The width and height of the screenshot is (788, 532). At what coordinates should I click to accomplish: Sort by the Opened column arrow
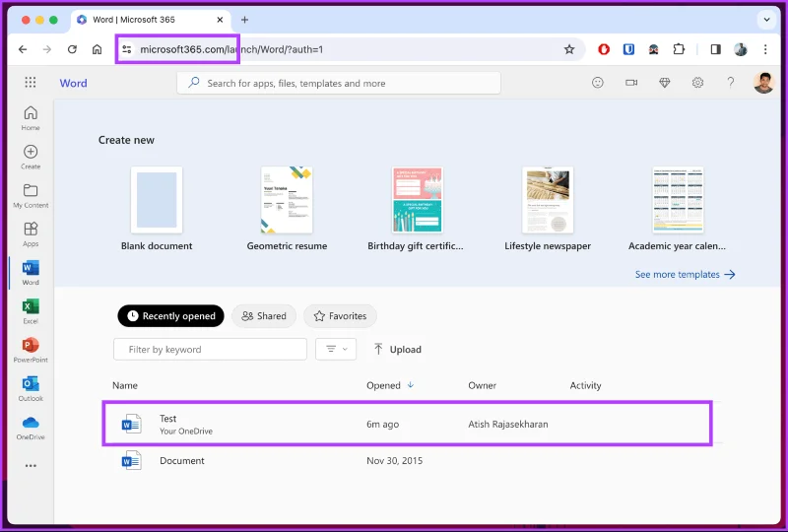(411, 384)
